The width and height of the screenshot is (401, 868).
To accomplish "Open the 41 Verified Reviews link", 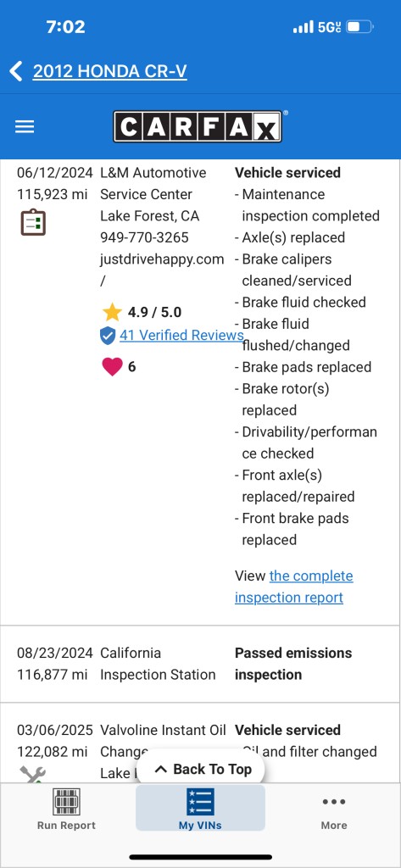I will click(x=181, y=335).
